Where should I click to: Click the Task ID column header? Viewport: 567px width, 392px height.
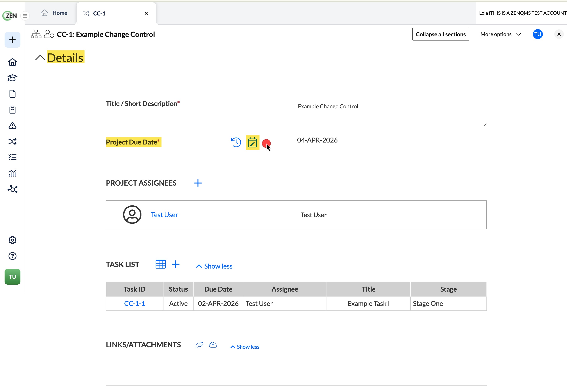tap(135, 289)
